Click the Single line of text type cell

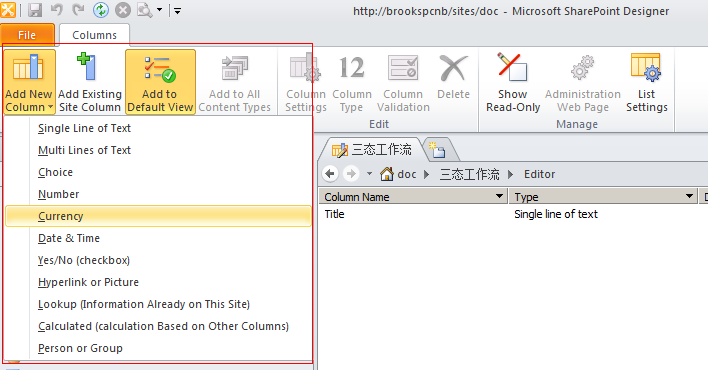point(556,214)
